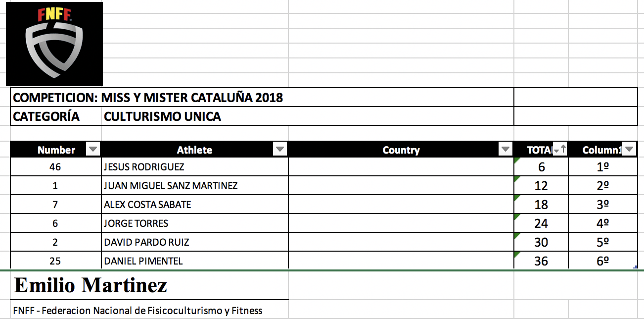Viewport: 644px width, 319px height.
Task: Select the DAVID PARDO RUIZ cell
Action: [x=194, y=242]
